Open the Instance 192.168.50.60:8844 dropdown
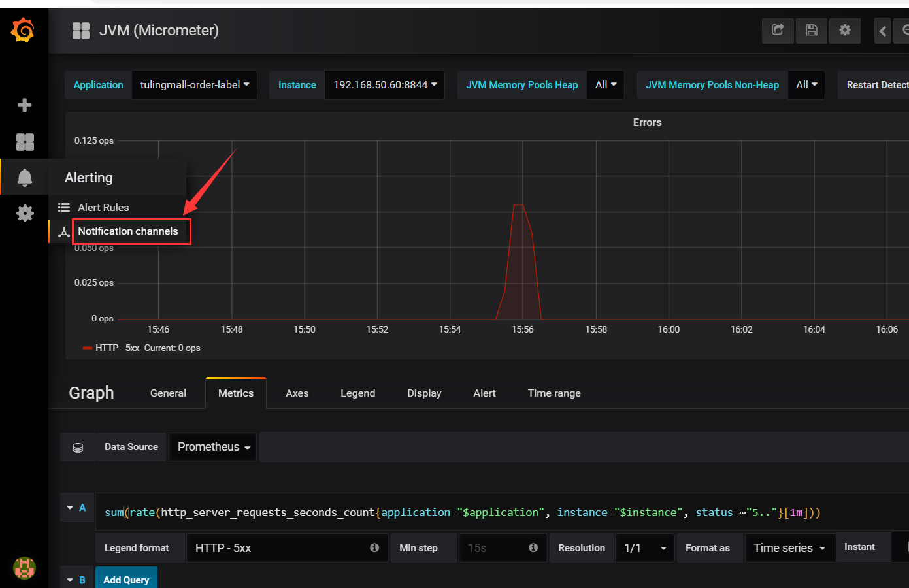 (385, 85)
